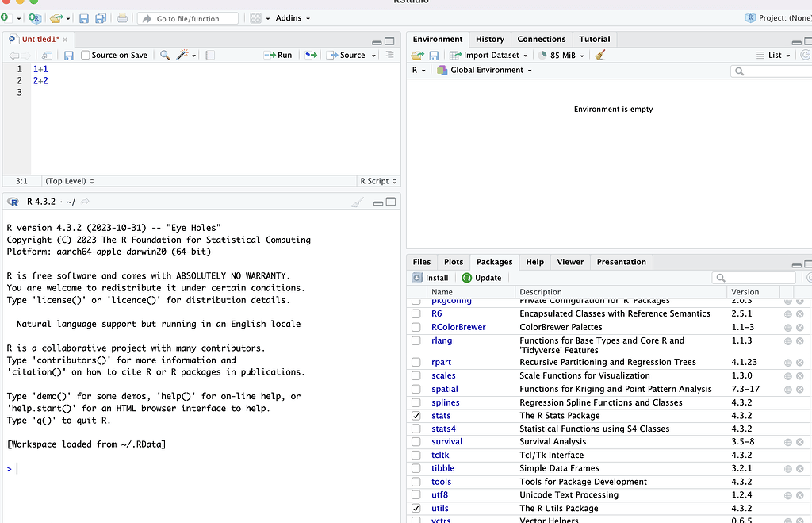Click the Environment search field

(x=772, y=71)
